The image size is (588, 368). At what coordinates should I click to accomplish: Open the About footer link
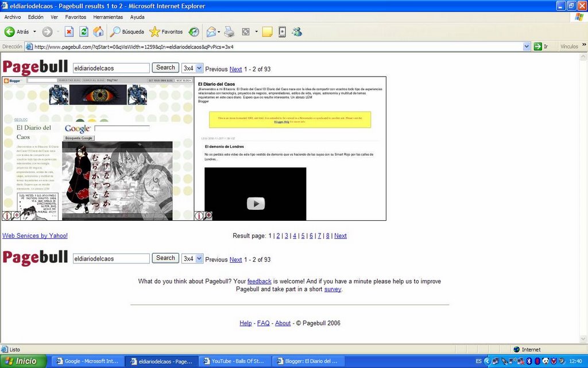tap(283, 323)
